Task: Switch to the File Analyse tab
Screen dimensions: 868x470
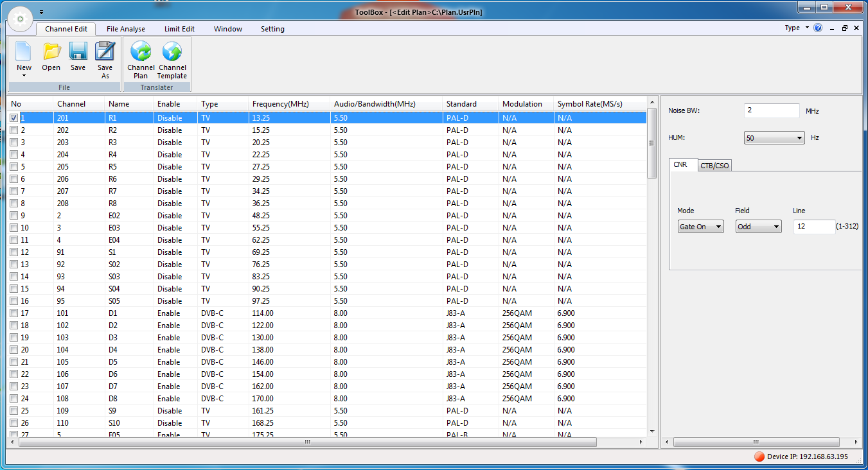Action: tap(126, 29)
